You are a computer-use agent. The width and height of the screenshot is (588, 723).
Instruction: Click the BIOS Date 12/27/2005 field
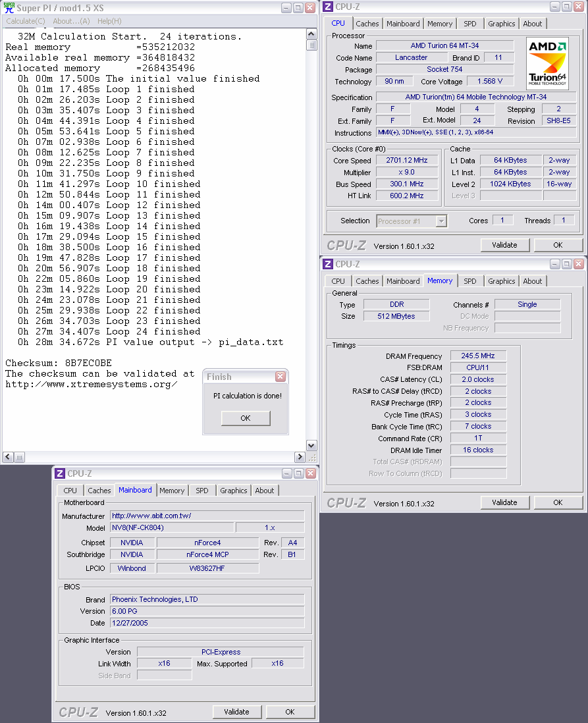[x=207, y=623]
